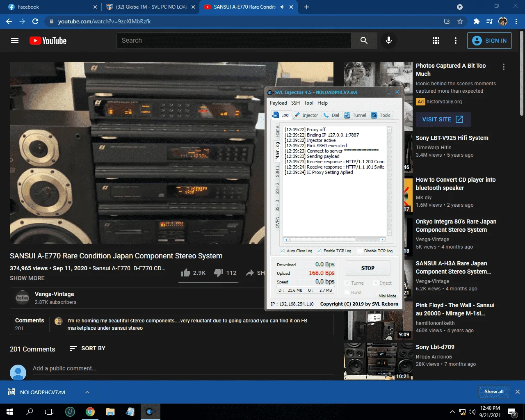The height and width of the screenshot is (420, 525).
Task: Install app icon in address bar
Action: (447, 21)
